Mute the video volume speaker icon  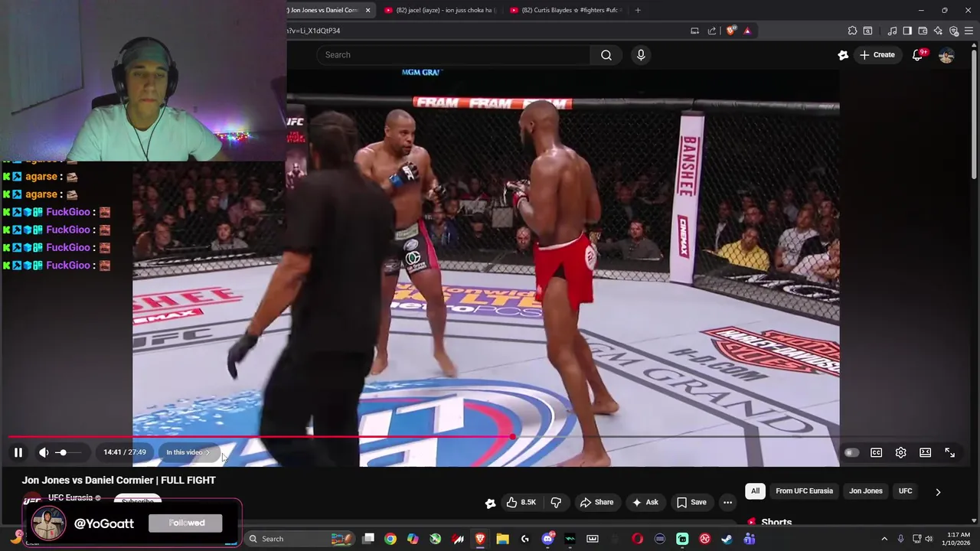click(44, 452)
